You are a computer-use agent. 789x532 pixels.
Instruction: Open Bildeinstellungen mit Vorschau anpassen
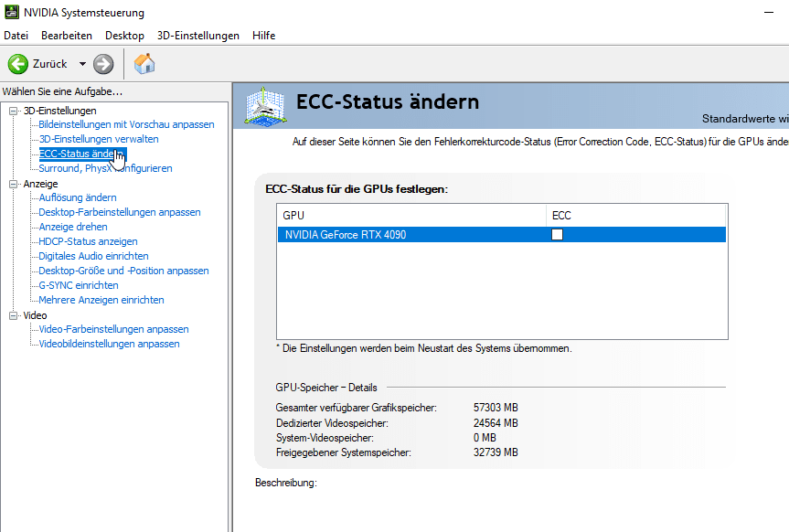(126, 124)
